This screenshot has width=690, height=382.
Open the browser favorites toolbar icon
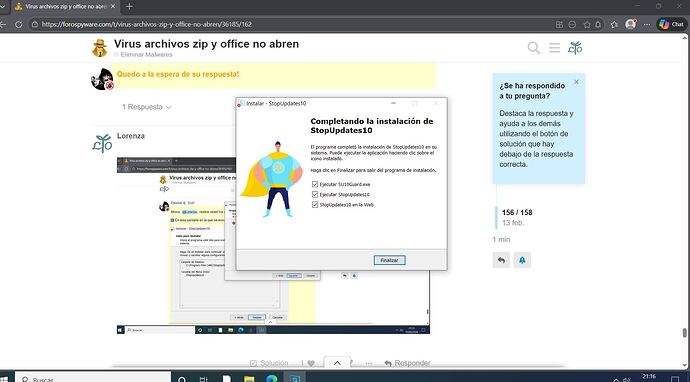coord(614,25)
